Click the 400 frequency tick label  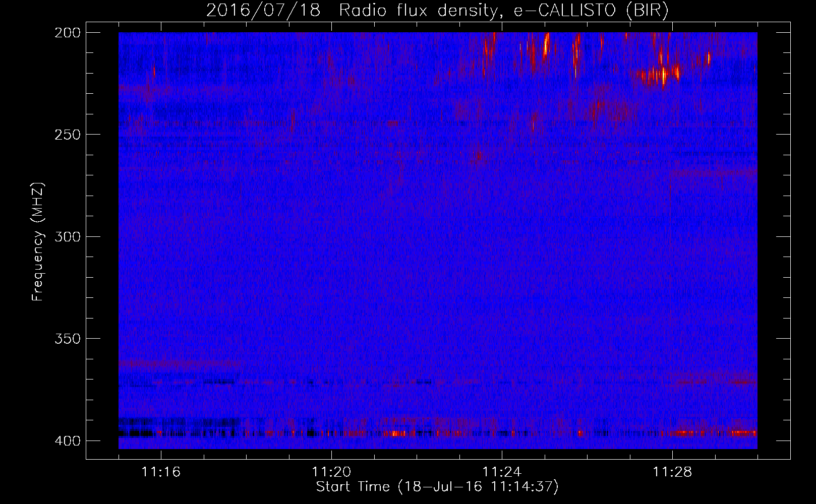click(x=67, y=440)
